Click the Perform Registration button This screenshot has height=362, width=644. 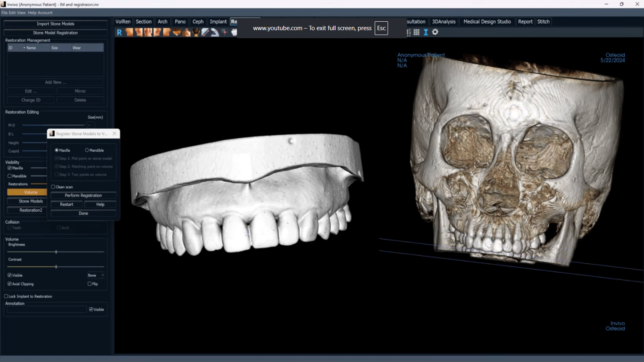point(83,195)
